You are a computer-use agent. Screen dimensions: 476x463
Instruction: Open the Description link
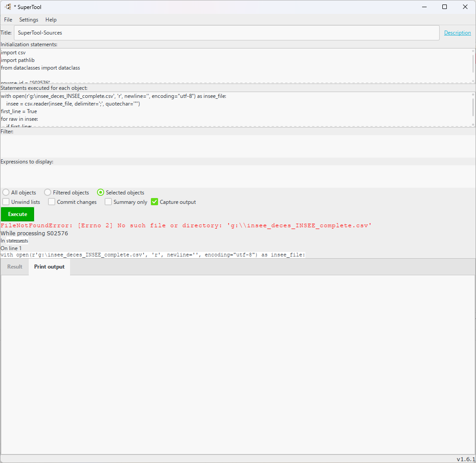(457, 33)
